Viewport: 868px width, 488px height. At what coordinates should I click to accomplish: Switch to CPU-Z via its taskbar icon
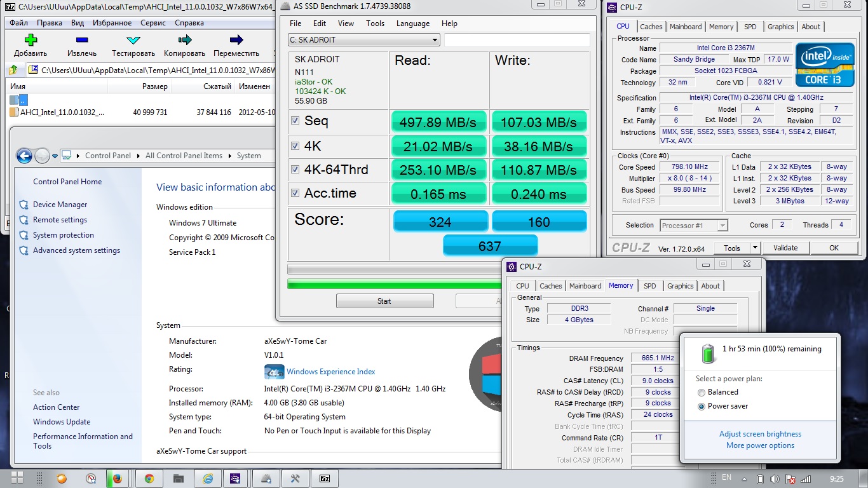coord(235,478)
